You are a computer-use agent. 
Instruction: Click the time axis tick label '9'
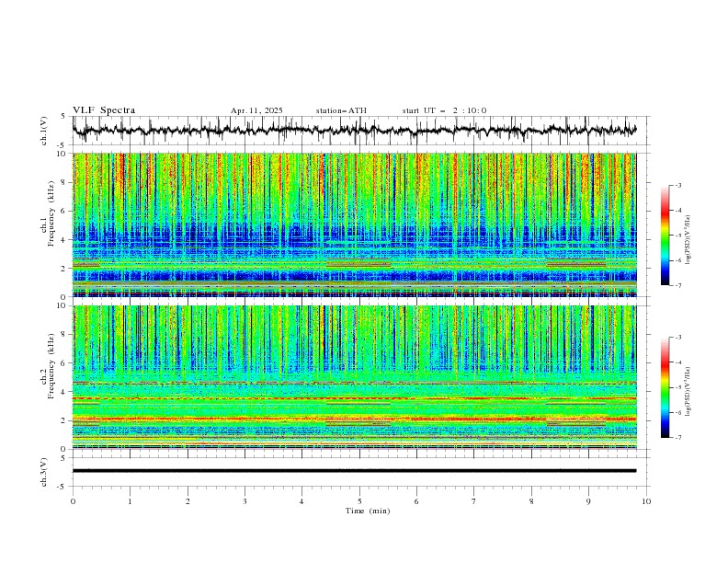tap(588, 501)
